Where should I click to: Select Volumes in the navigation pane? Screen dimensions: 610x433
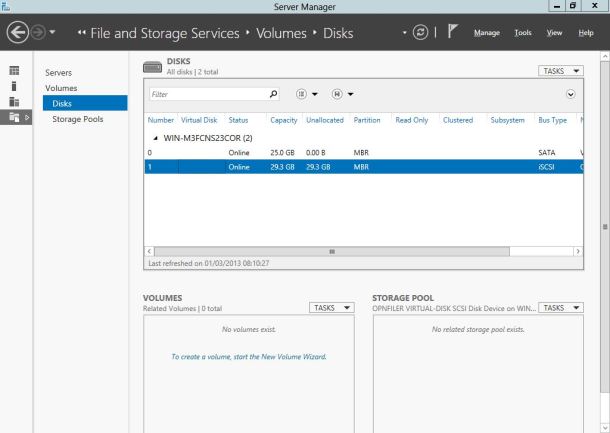pyautogui.click(x=61, y=88)
